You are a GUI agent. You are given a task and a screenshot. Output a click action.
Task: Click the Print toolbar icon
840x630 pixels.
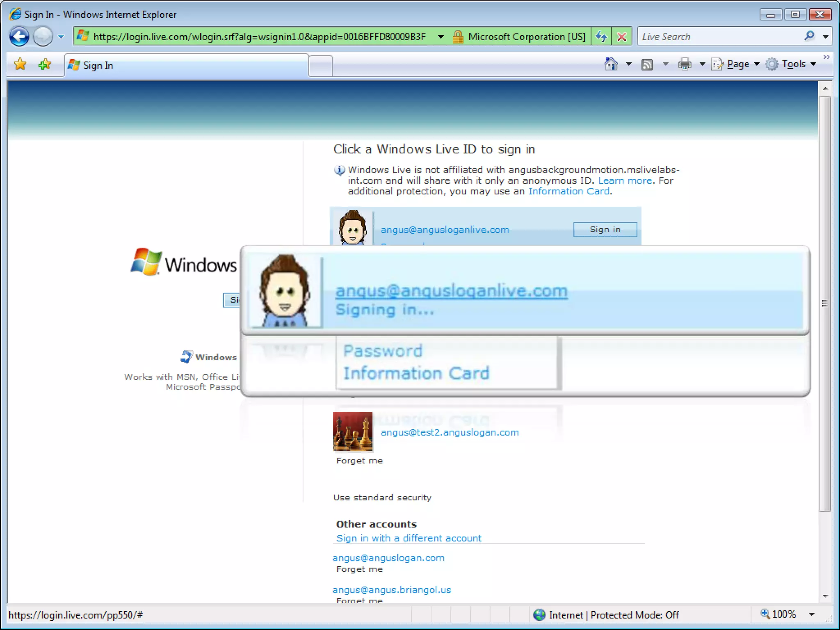click(685, 64)
